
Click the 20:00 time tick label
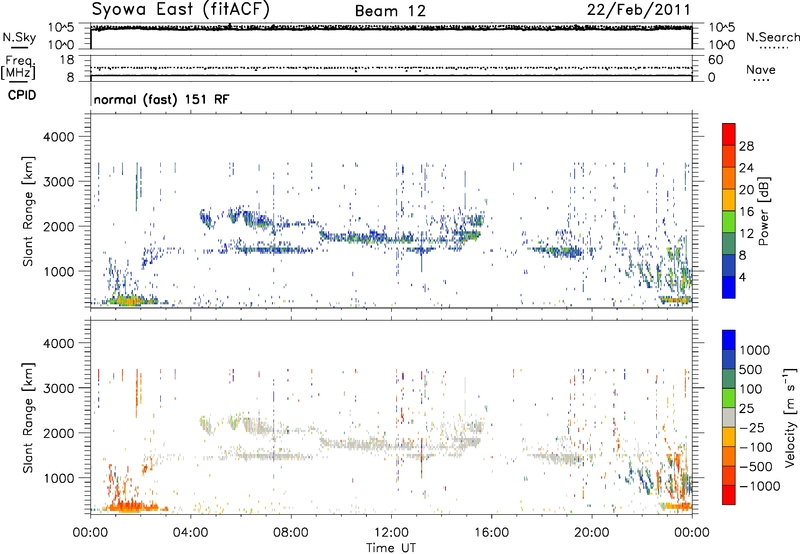[x=592, y=533]
